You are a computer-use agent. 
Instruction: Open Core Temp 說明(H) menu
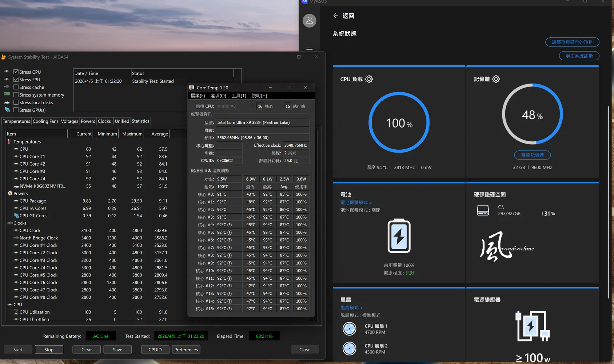coord(259,96)
